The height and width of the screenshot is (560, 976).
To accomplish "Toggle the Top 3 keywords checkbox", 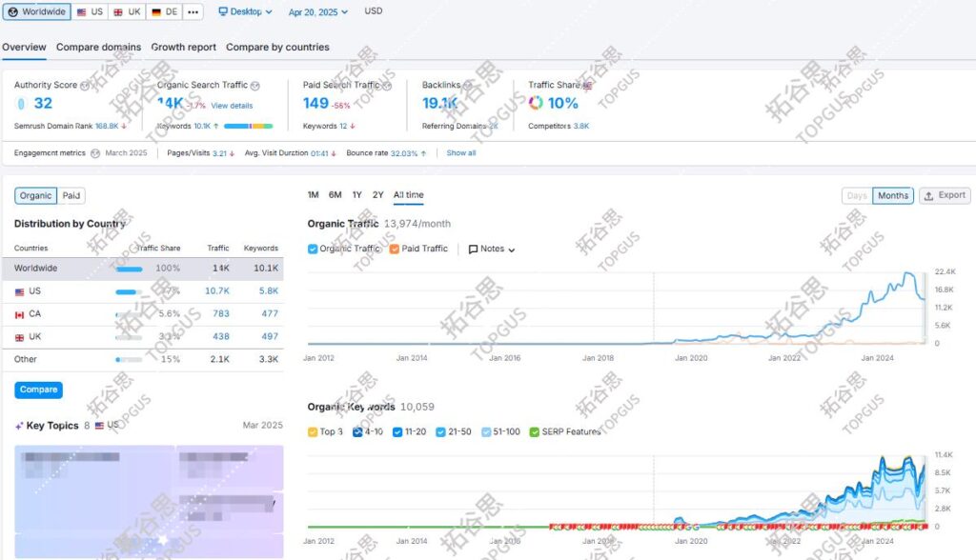I will 313,432.
